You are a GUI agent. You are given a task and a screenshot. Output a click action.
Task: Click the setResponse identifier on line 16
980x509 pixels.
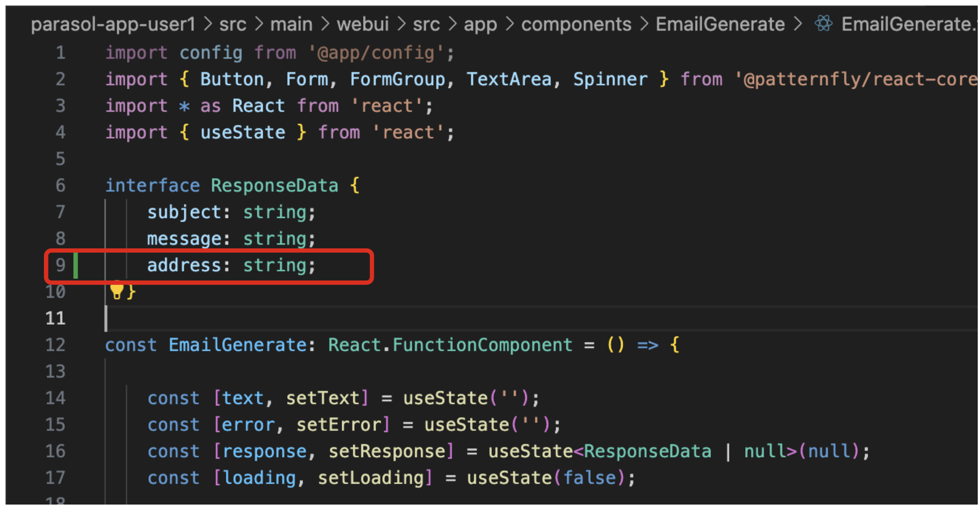387,452
